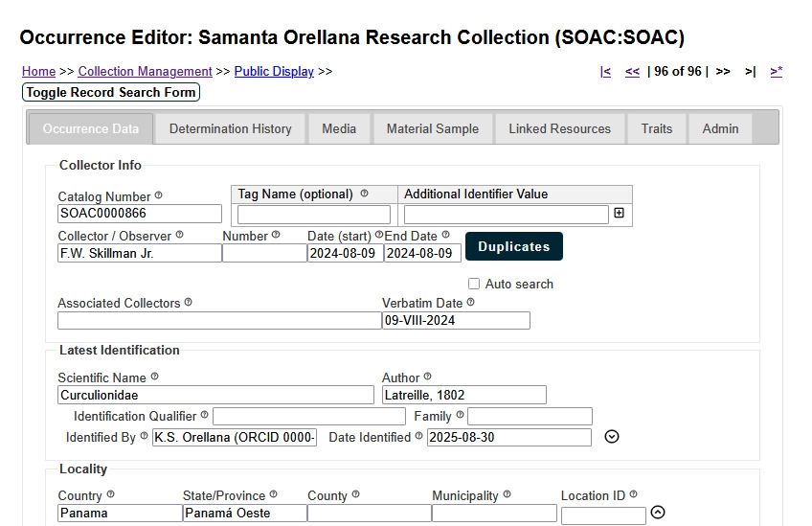The image size is (812, 526).
Task: Expand identification details down-arrow
Action: [613, 437]
